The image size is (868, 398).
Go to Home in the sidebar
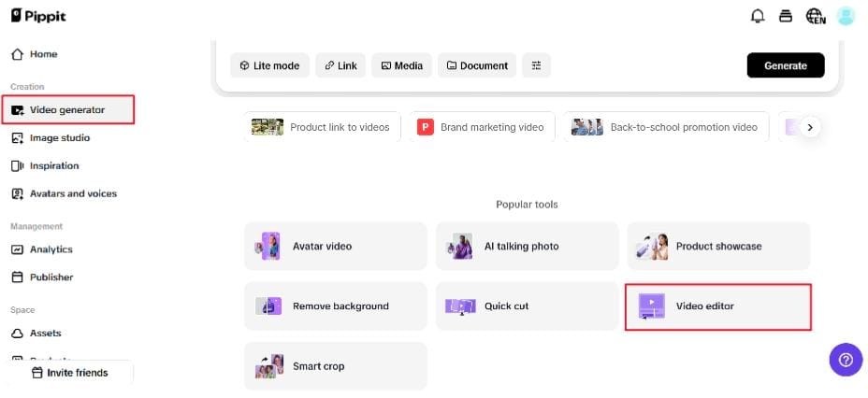[x=43, y=54]
